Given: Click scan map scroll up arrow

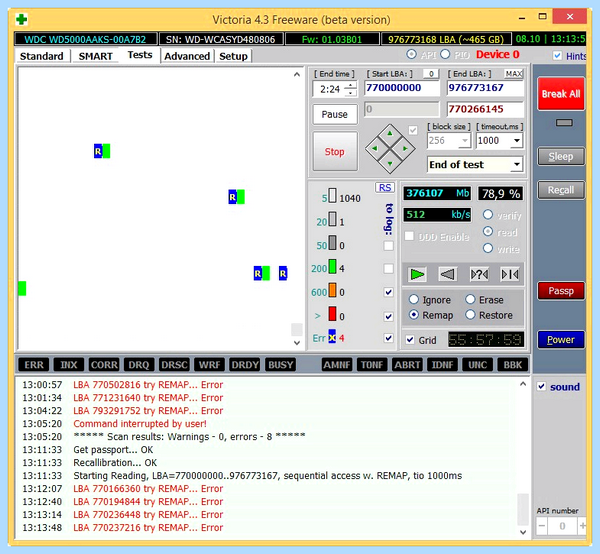Looking at the screenshot, I should (x=297, y=75).
